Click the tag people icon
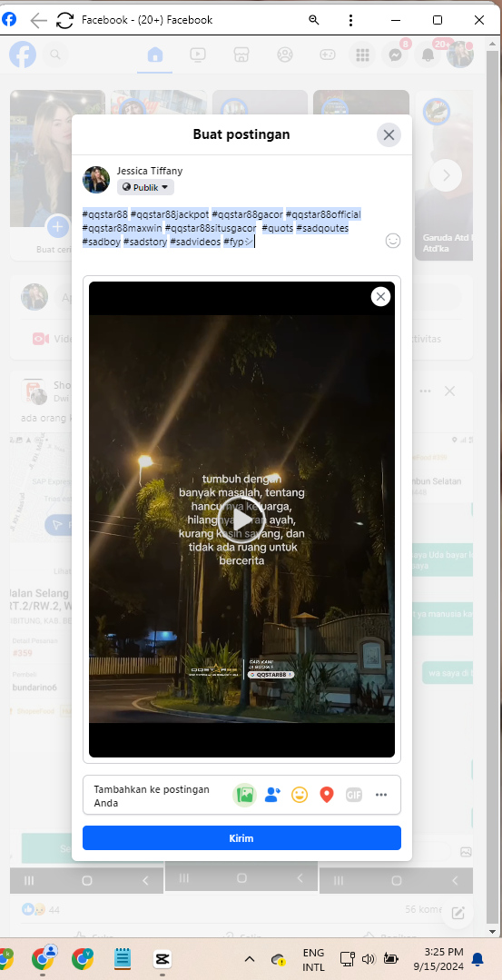 coord(272,795)
